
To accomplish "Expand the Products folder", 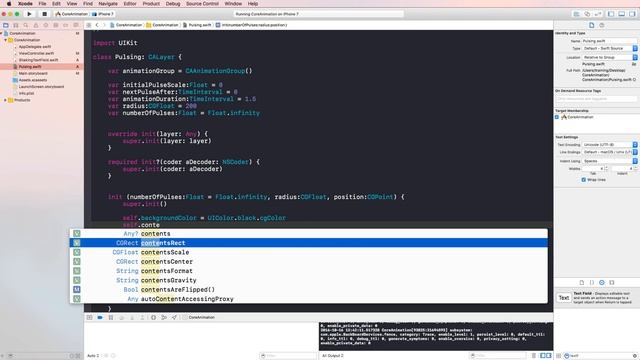I will (6, 100).
